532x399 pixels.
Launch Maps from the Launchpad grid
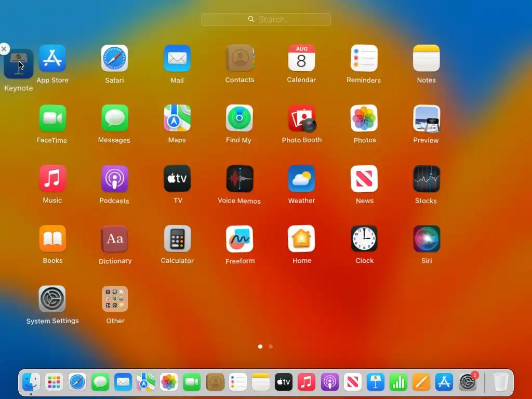point(177,118)
